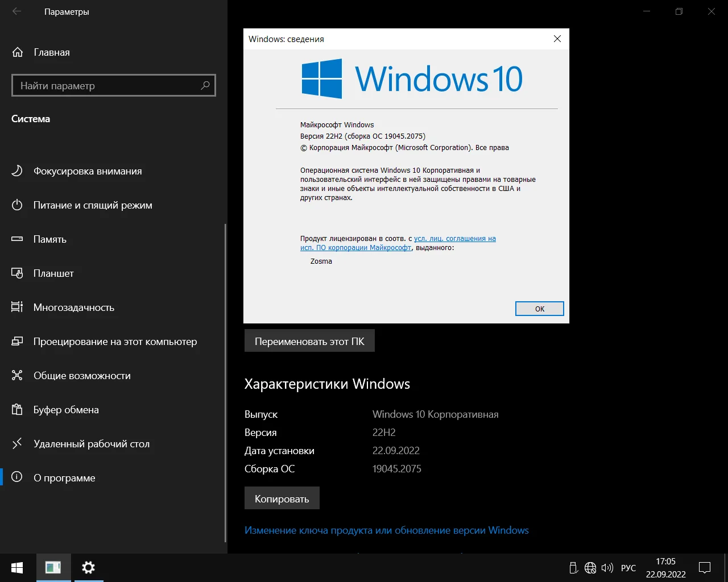Open the notification center
Viewport: 728px width, 582px height.
tap(705, 568)
